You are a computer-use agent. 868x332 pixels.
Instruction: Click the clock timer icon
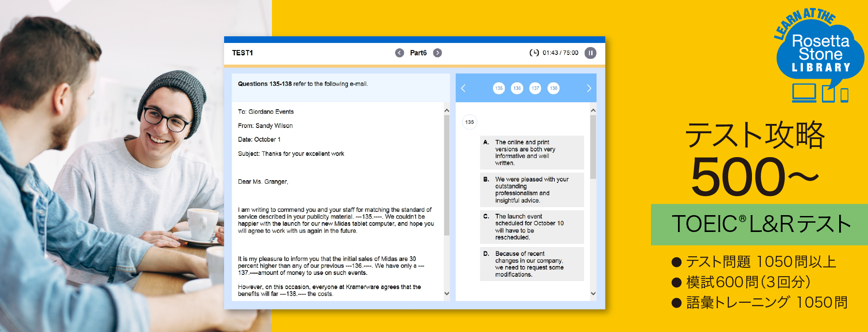coord(534,53)
